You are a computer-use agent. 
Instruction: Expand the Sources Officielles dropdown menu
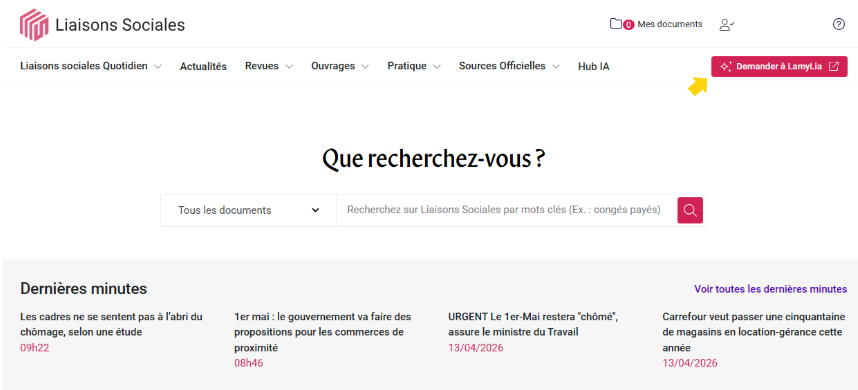click(509, 66)
